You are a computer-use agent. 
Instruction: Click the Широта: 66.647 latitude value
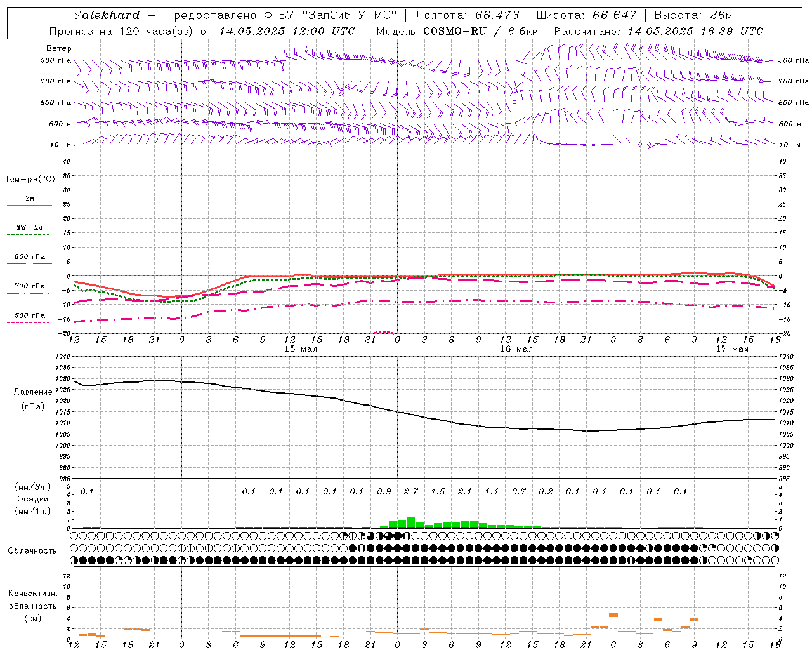(x=586, y=15)
